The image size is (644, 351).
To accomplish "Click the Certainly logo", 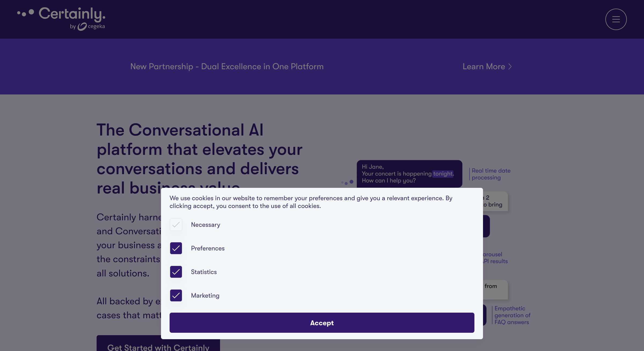I will (x=61, y=18).
